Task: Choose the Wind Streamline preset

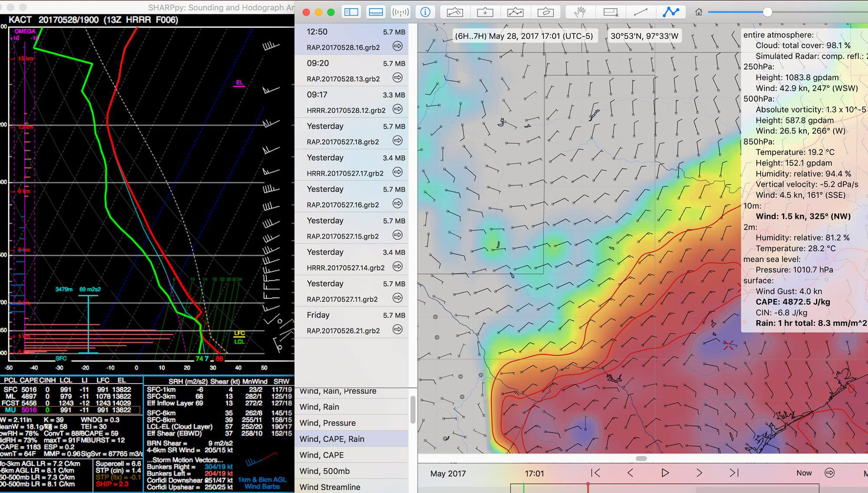Action: [x=352, y=487]
